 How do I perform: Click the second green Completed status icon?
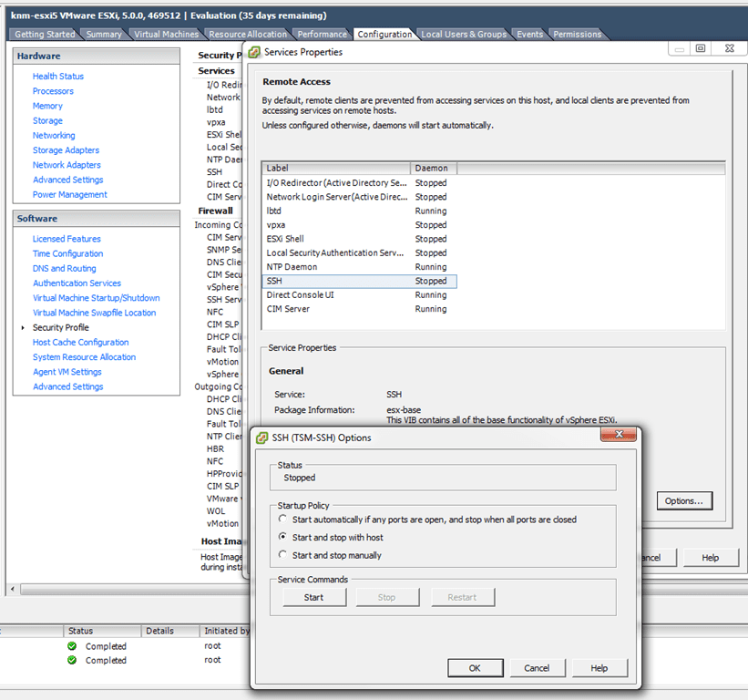72,660
